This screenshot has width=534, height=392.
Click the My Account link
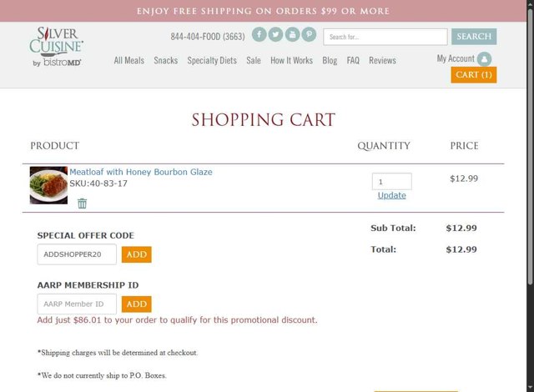pyautogui.click(x=456, y=58)
